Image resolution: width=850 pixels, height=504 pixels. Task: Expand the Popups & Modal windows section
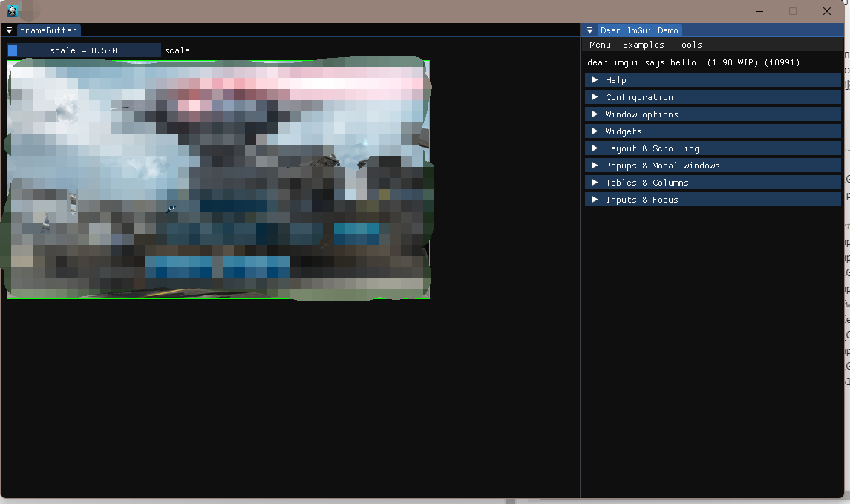[x=713, y=166]
